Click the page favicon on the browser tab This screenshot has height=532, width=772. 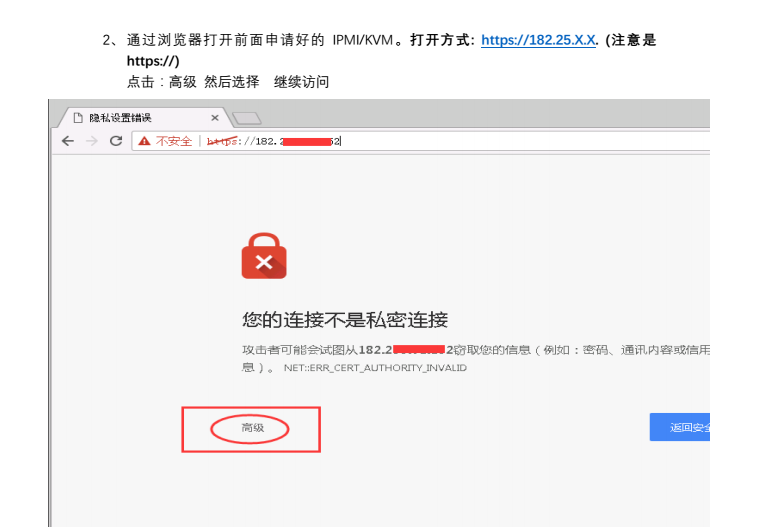point(77,117)
